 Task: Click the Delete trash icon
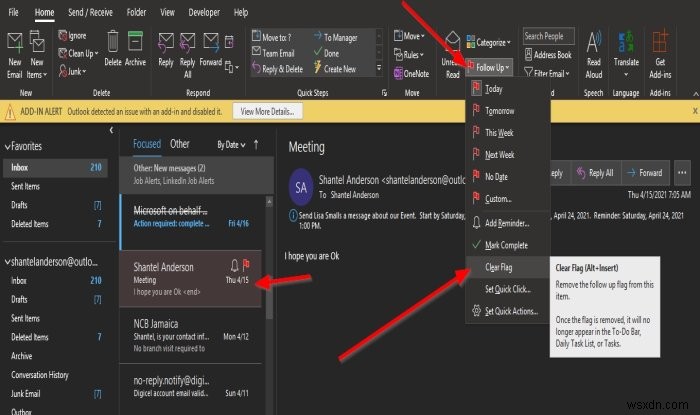click(113, 43)
